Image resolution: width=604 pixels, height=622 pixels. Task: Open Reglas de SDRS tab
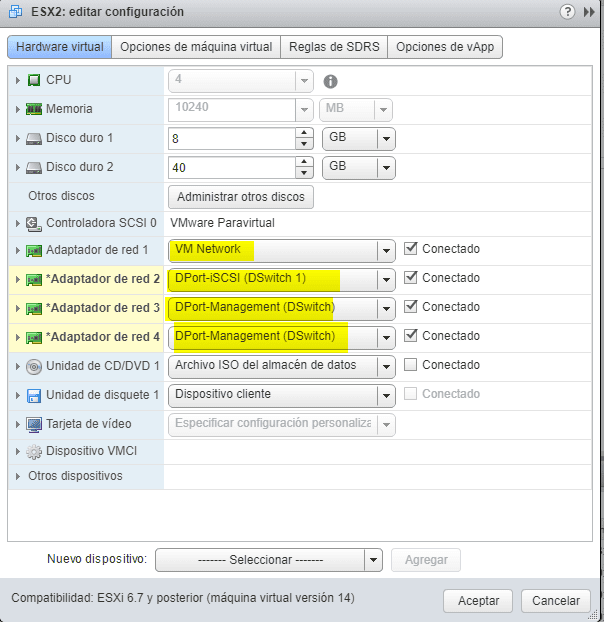click(334, 47)
